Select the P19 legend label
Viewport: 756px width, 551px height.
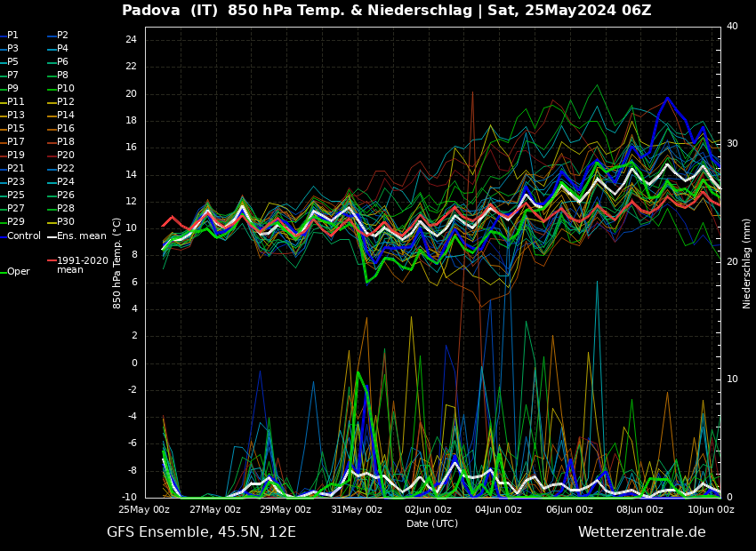[15, 156]
